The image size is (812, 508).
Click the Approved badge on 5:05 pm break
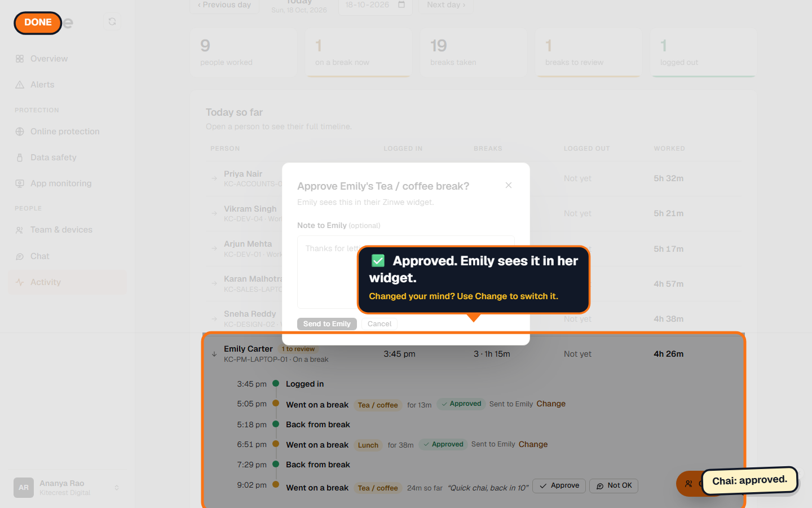tap(461, 404)
